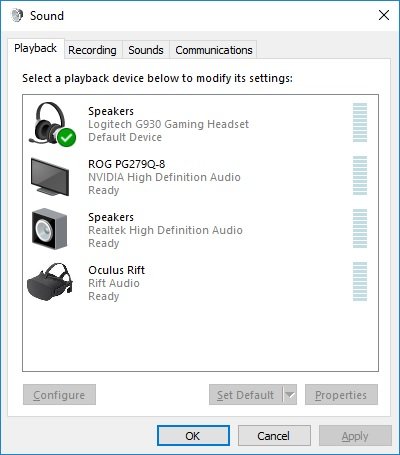Click the level meter for ROG PG279Q-8
Viewport: 400px width, 455px height.
(360, 175)
